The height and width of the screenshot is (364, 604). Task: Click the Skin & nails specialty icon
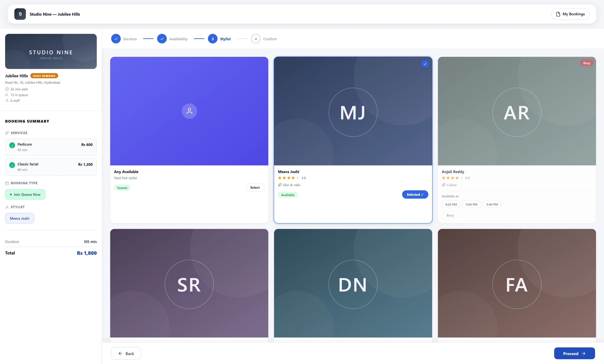[x=280, y=185]
